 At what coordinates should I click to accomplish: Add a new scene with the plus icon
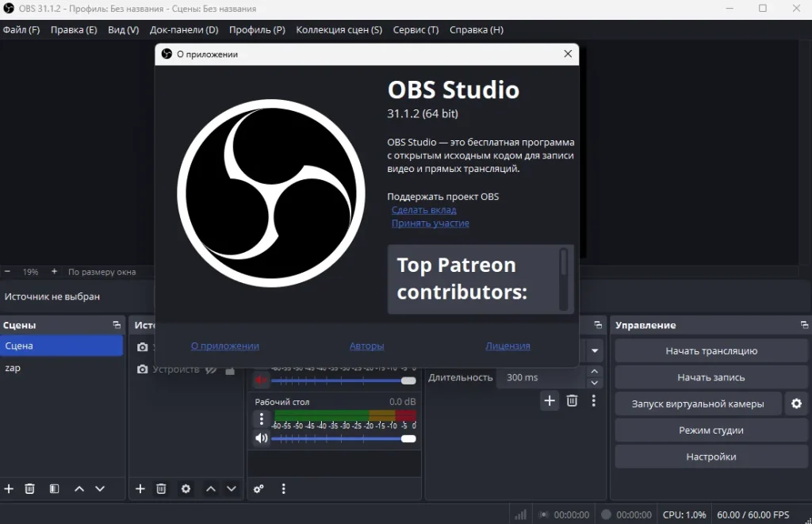point(9,489)
